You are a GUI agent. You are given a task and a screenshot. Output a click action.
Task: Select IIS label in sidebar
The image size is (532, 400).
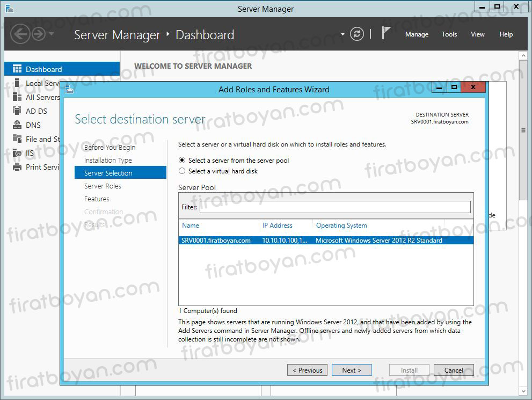point(30,153)
